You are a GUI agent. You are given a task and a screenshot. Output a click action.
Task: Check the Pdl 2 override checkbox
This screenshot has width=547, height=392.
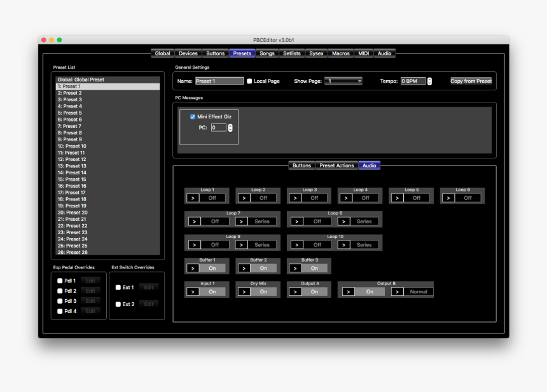click(60, 291)
